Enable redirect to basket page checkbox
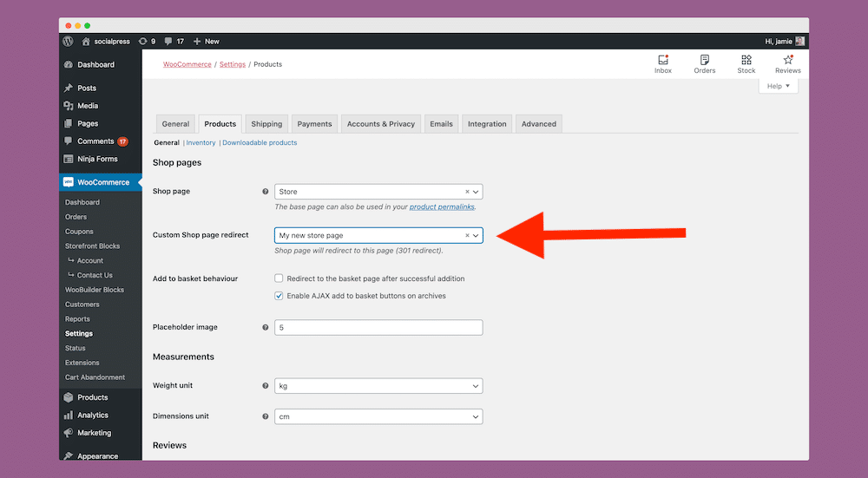Viewport: 868px width, 478px height. coord(279,278)
